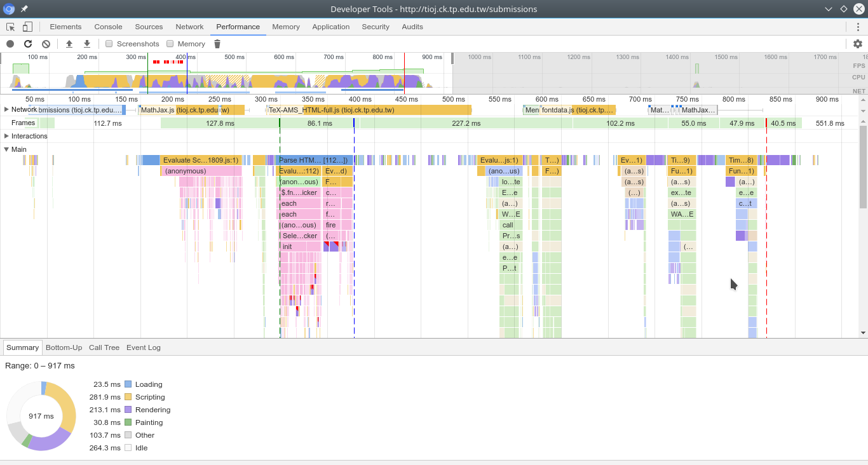The height and width of the screenshot is (465, 868).
Task: Open the Security tab
Action: pyautogui.click(x=376, y=27)
